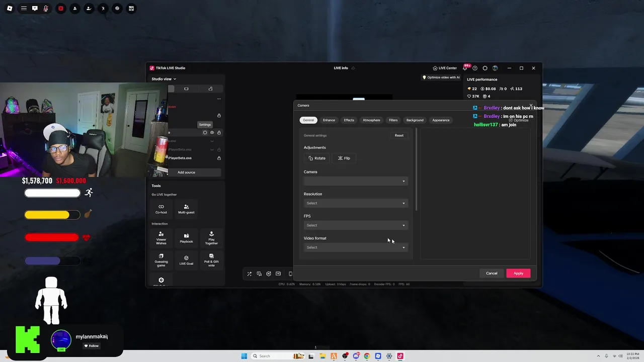Toggle lock on the first source row

[x=219, y=116]
